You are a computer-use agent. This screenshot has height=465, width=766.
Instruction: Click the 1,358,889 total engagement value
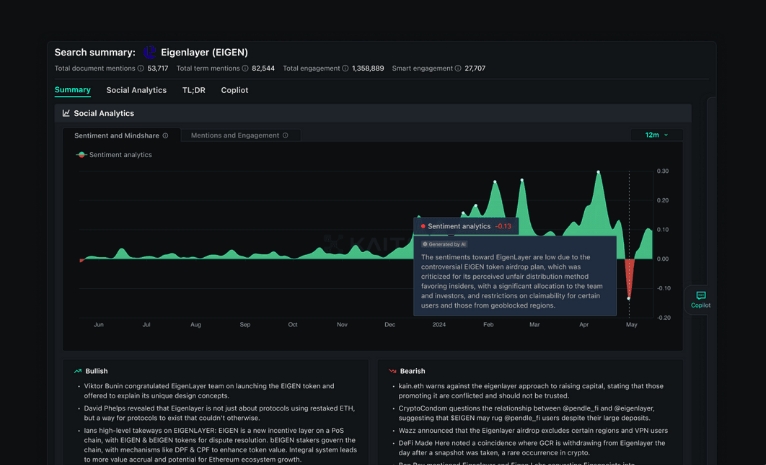point(368,68)
